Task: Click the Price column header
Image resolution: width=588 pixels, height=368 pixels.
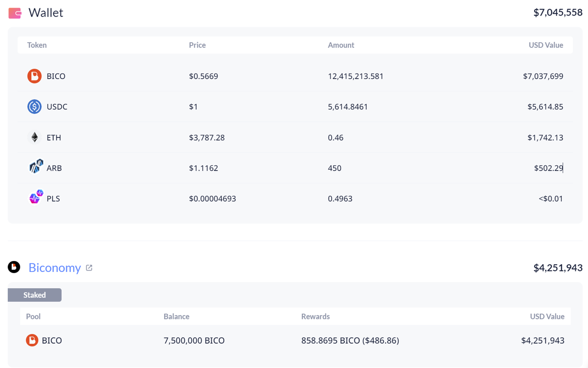Action: tap(197, 45)
